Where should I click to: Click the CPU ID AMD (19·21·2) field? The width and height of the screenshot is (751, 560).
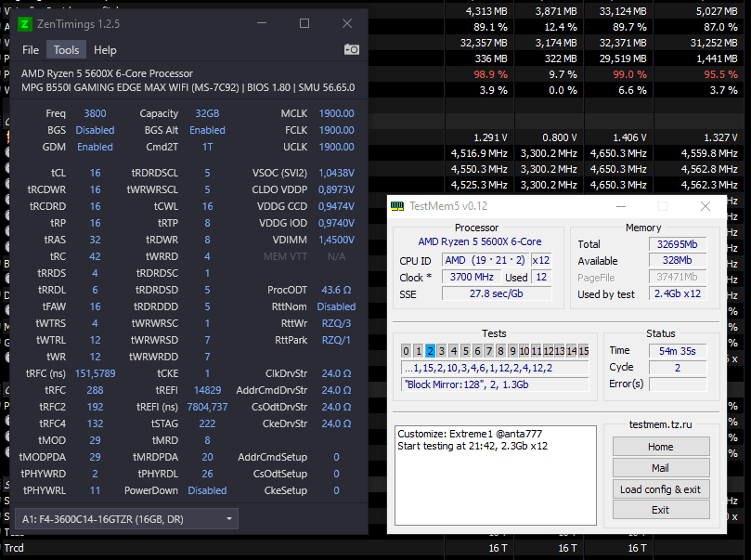click(486, 260)
